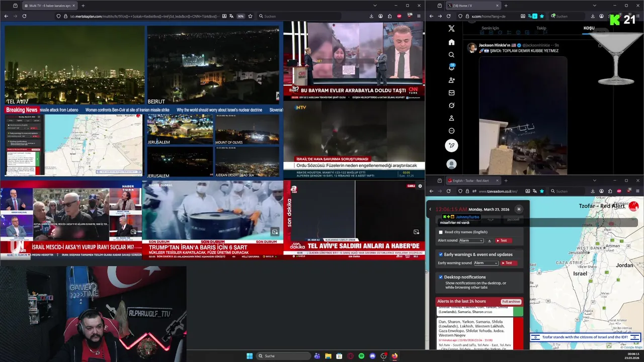Click translate icon in Tzofar address bar
The height and width of the screenshot is (362, 644).
(534, 191)
